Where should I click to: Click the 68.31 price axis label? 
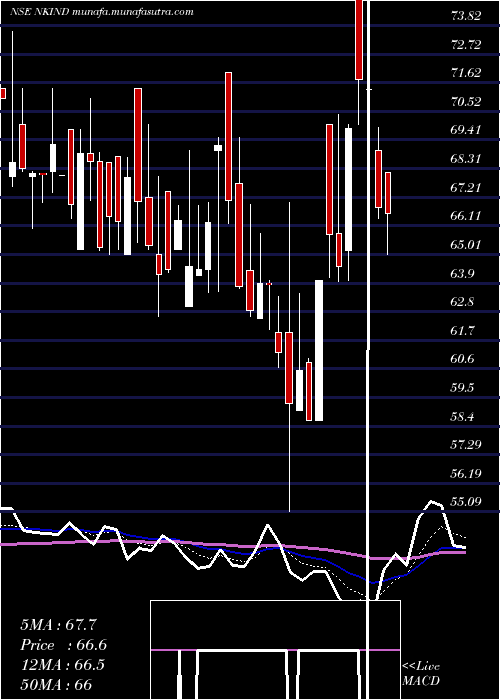[x=466, y=159]
